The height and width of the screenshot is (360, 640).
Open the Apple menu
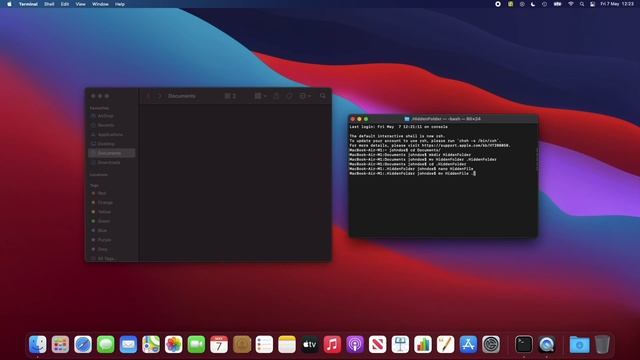[x=9, y=4]
